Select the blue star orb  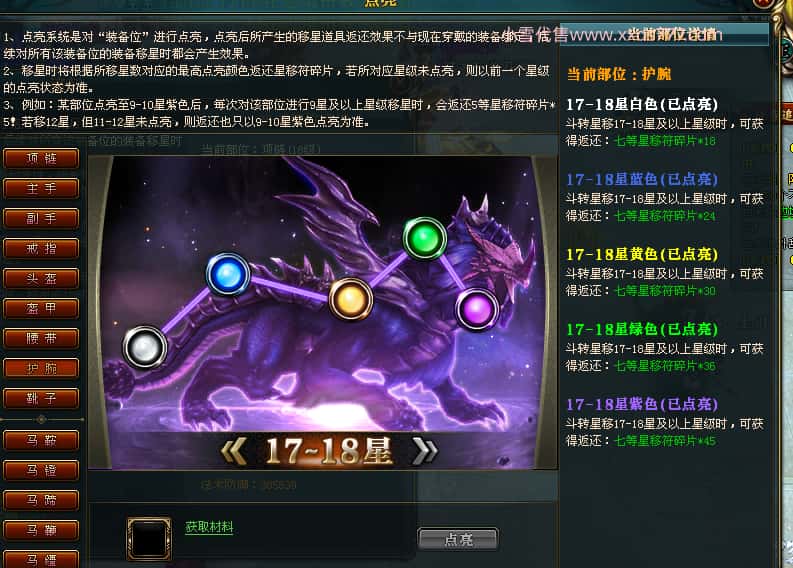[228, 275]
